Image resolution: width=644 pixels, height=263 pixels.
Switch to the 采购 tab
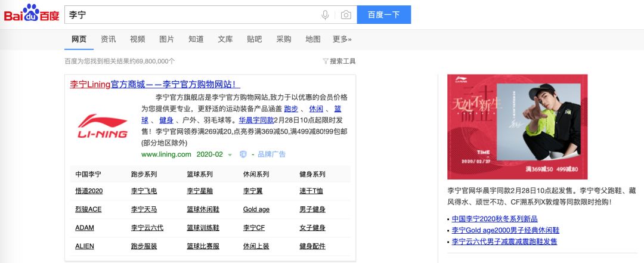click(284, 39)
